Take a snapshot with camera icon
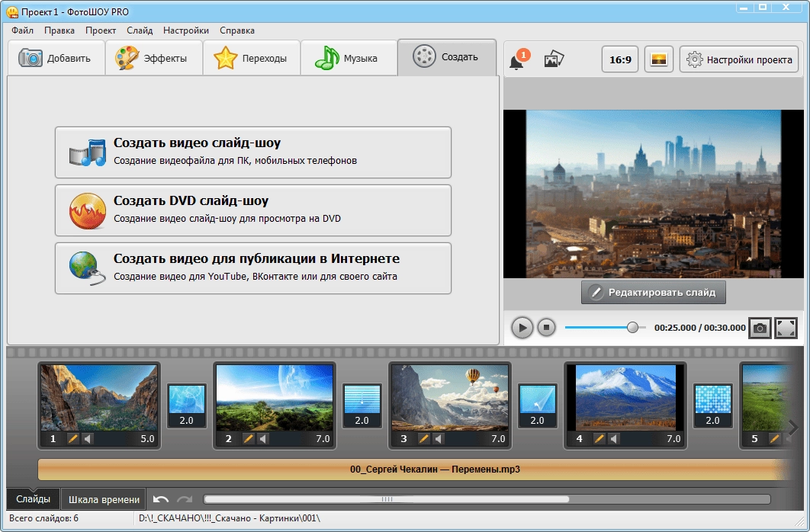Image resolution: width=810 pixels, height=532 pixels. pos(760,328)
